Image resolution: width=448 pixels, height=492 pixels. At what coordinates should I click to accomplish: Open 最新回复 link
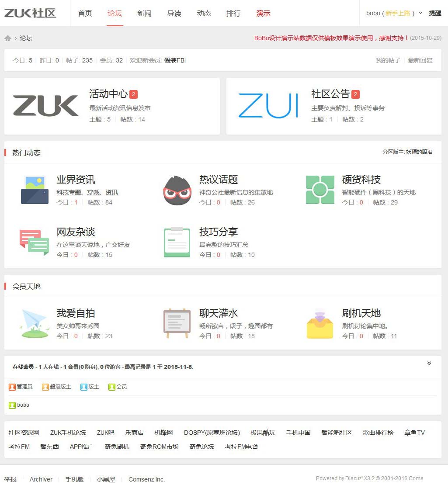tap(420, 60)
